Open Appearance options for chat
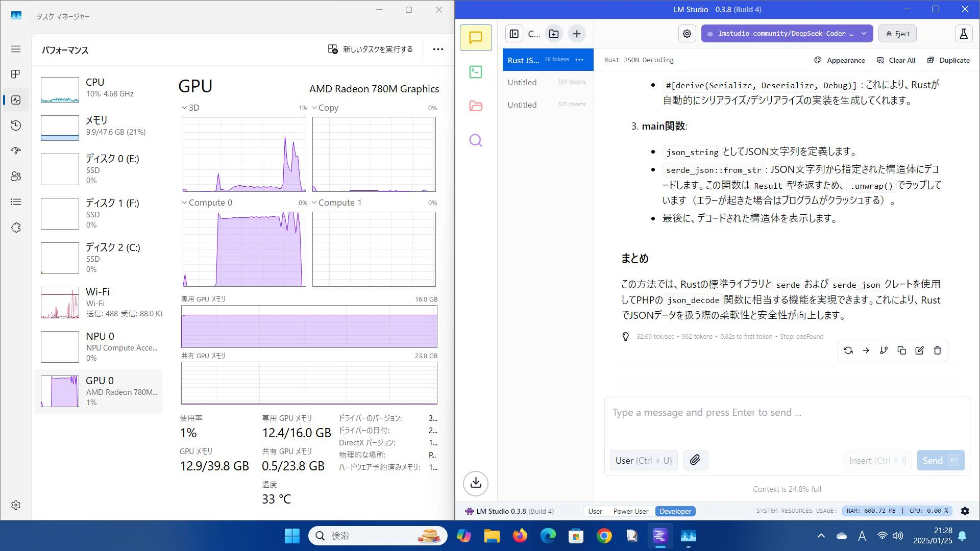The image size is (980, 551). point(840,60)
